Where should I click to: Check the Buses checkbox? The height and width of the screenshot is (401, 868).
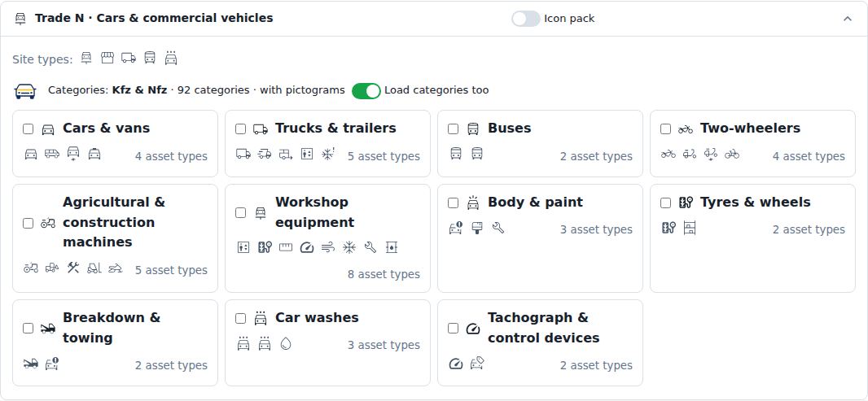[454, 129]
